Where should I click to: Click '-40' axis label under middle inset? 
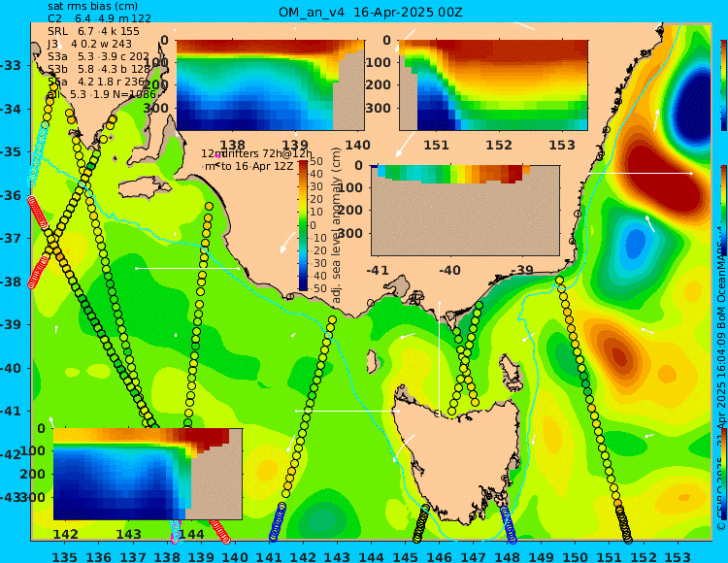(449, 270)
